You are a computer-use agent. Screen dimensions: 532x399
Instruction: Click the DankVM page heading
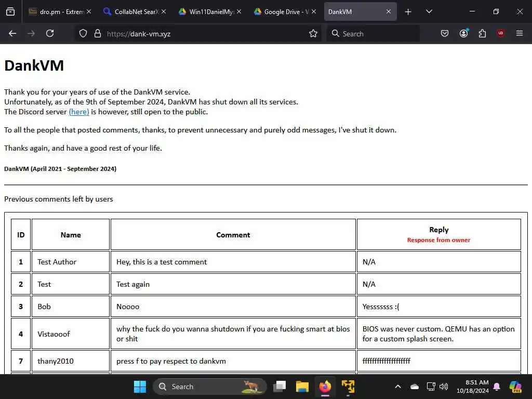[x=34, y=65]
